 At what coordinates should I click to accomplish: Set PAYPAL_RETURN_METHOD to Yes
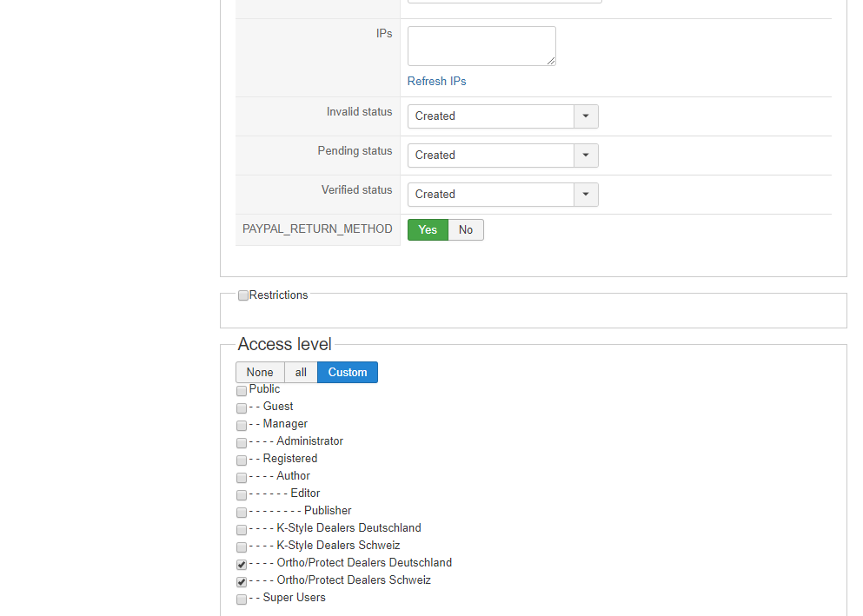click(x=428, y=230)
